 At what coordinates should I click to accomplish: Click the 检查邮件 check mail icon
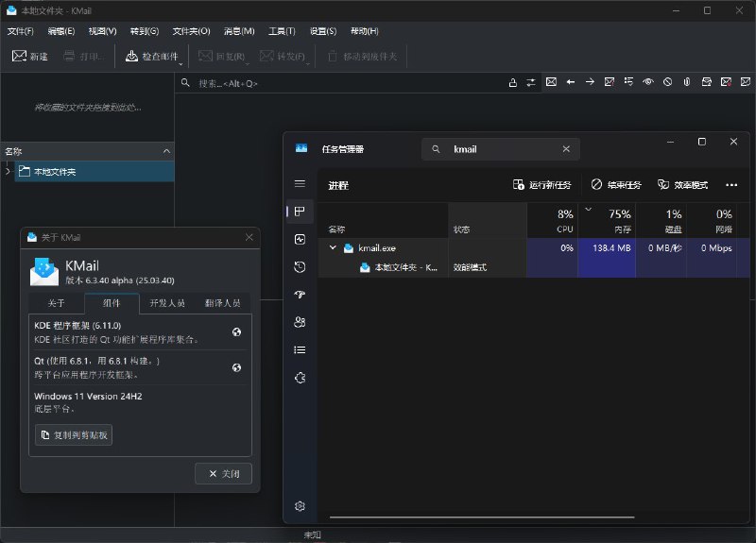coord(131,57)
